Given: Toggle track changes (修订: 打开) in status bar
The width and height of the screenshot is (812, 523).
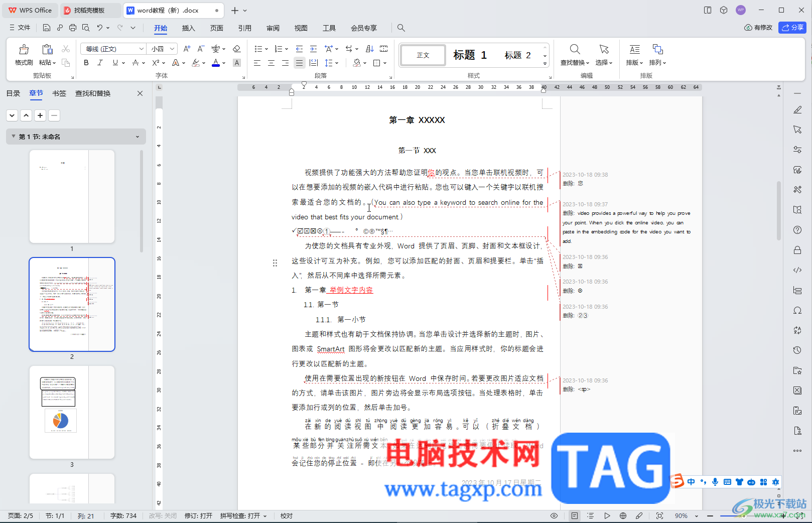Looking at the screenshot, I should (x=198, y=515).
